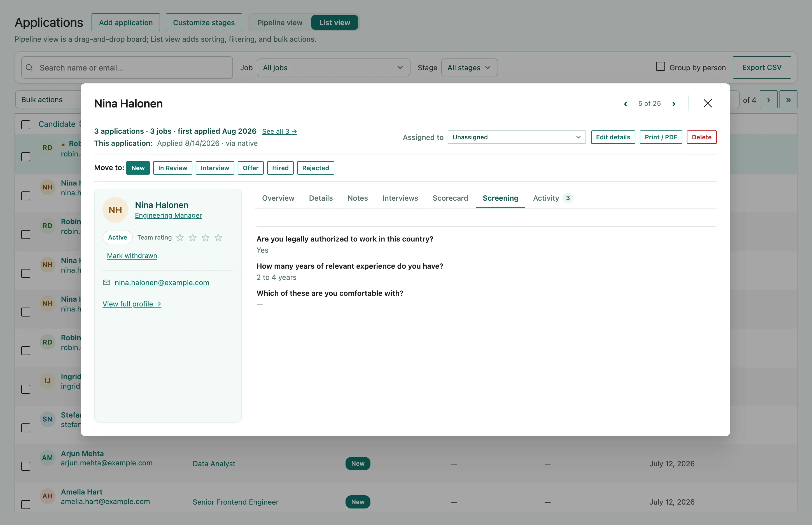Advance to next candidate with right chevron
The width and height of the screenshot is (812, 525).
point(674,104)
